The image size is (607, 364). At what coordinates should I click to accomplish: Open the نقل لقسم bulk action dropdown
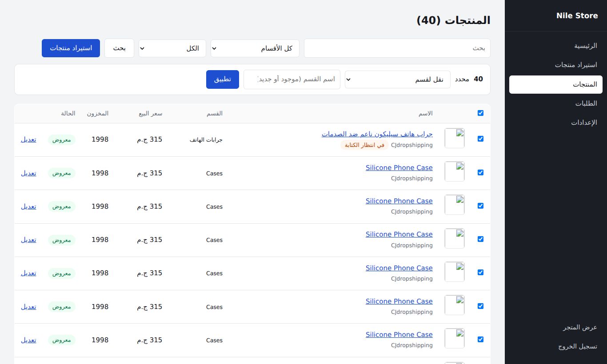click(398, 79)
